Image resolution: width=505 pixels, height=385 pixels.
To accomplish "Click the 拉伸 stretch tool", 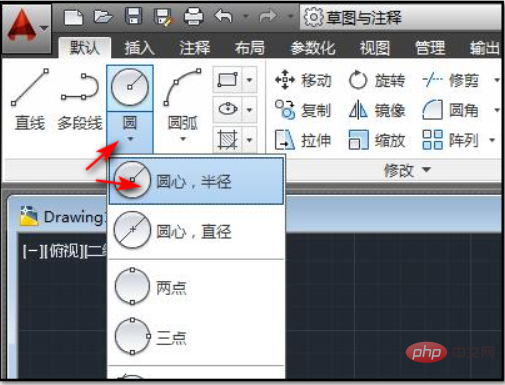I will (303, 140).
